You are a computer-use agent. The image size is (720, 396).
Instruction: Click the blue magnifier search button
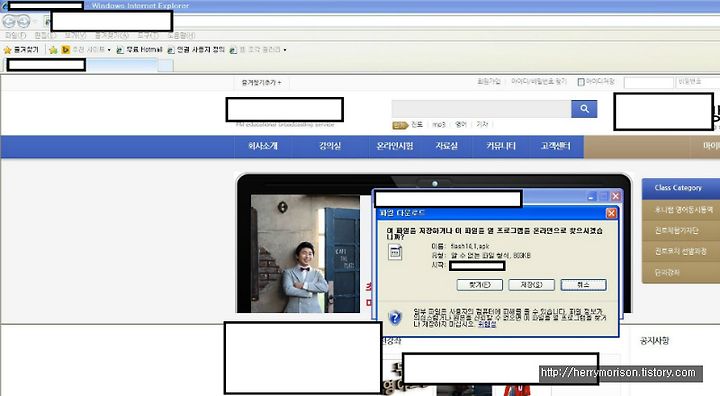(x=584, y=109)
